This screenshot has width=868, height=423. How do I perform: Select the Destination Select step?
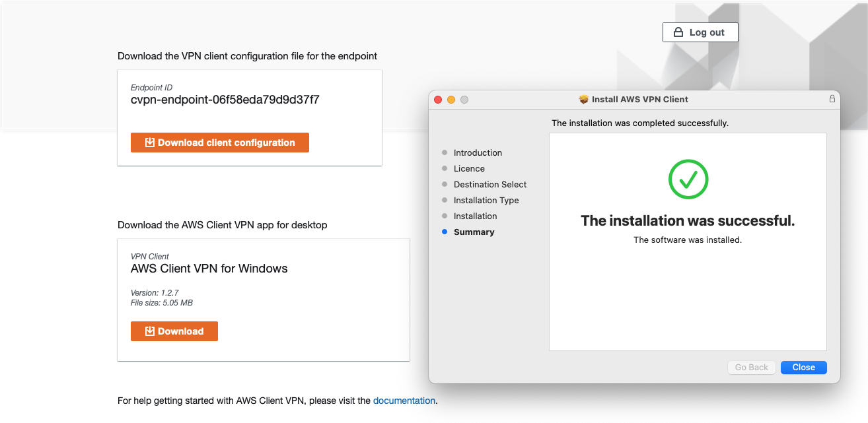point(490,184)
